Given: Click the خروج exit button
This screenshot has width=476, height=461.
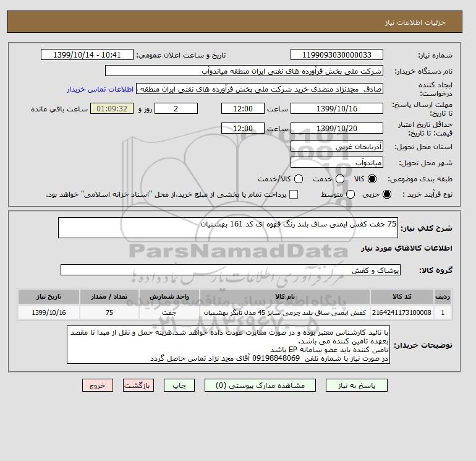Looking at the screenshot, I should pyautogui.click(x=98, y=386).
